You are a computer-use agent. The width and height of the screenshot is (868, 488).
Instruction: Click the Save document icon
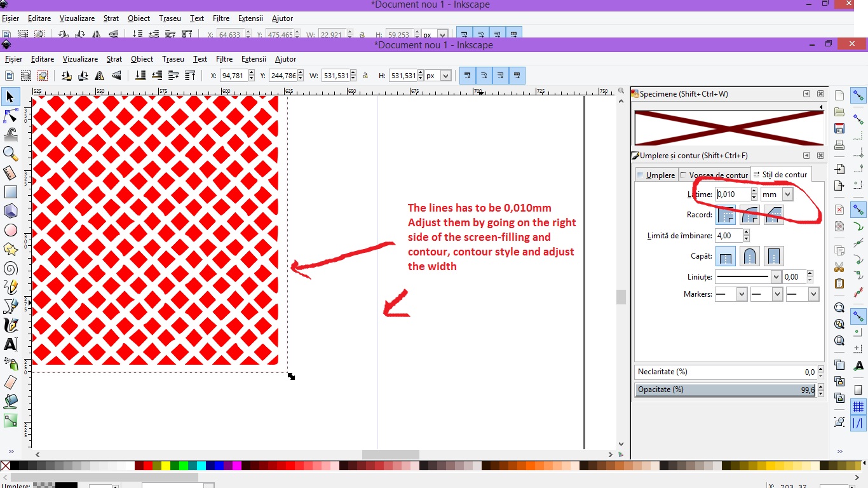click(839, 129)
